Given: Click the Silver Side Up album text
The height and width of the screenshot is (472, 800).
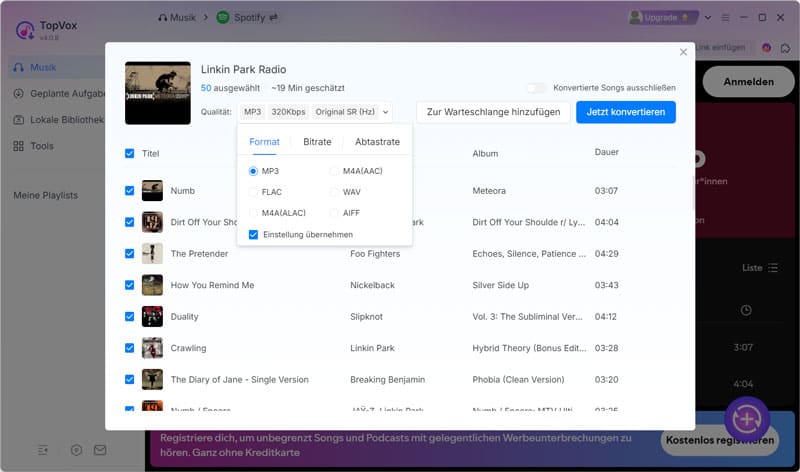Looking at the screenshot, I should (x=501, y=285).
